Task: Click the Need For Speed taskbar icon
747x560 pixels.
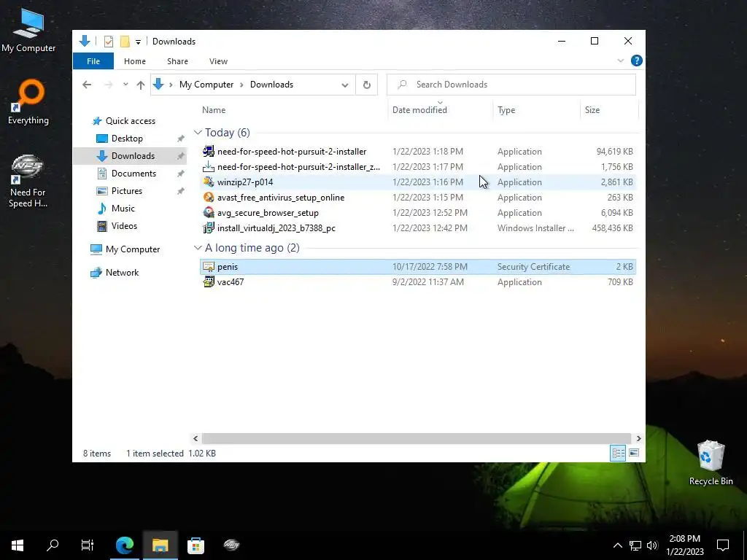Action: [231, 545]
